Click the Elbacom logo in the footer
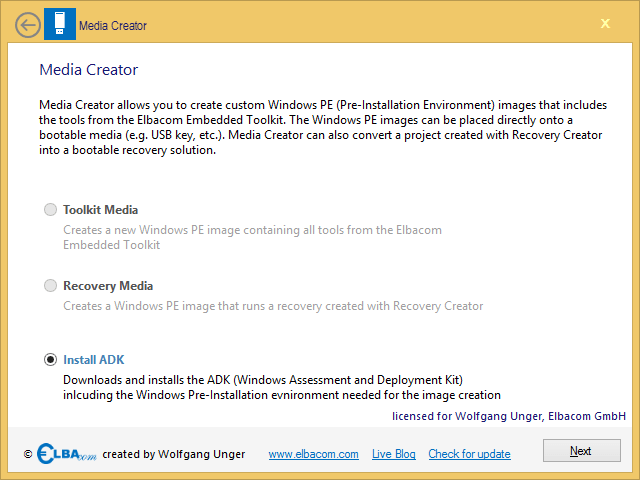 tap(66, 454)
